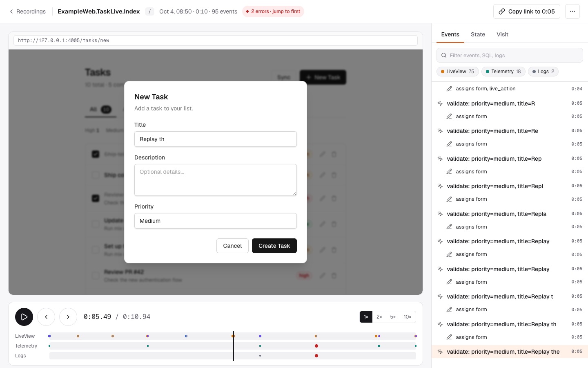Select event validate title=Repla

[510, 214]
